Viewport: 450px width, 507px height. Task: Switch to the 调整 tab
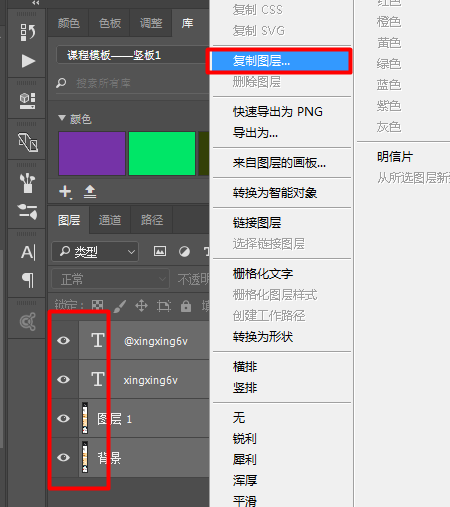pos(151,23)
